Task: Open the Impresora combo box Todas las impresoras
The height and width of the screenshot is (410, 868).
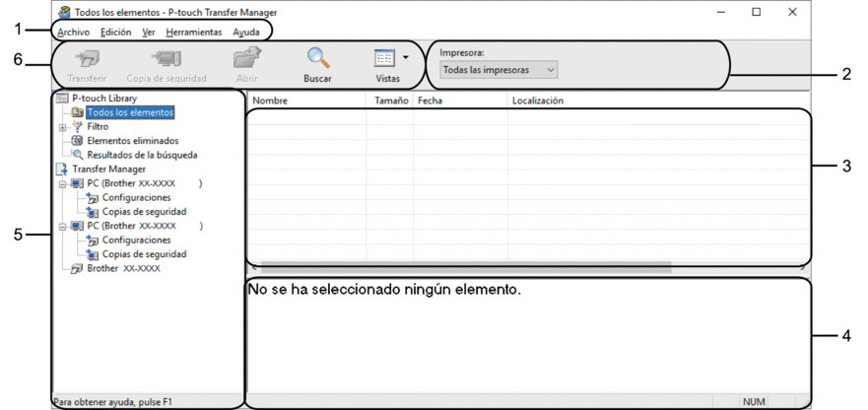Action: 499,70
